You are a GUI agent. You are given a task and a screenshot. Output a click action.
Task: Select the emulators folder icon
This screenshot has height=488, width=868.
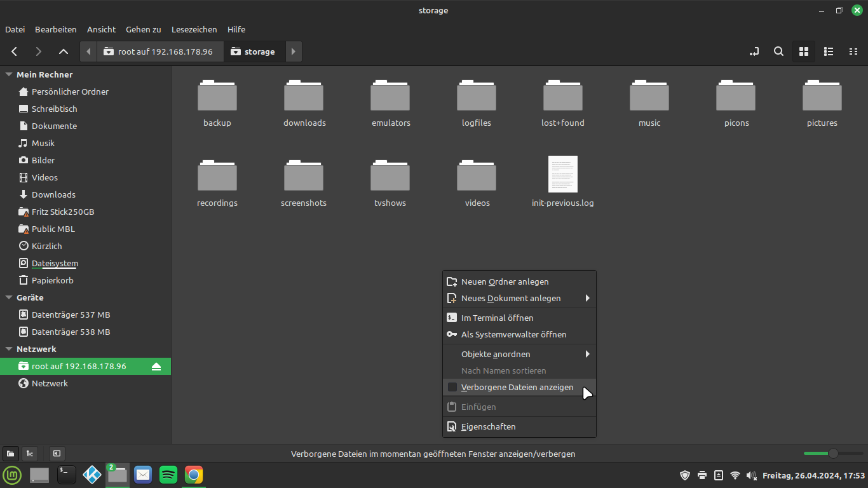pos(390,95)
